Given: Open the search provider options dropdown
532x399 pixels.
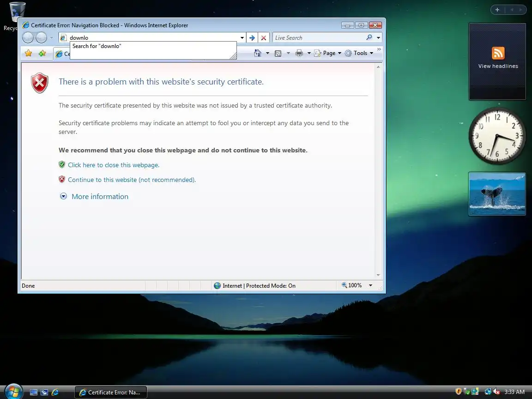Looking at the screenshot, I should [x=378, y=38].
